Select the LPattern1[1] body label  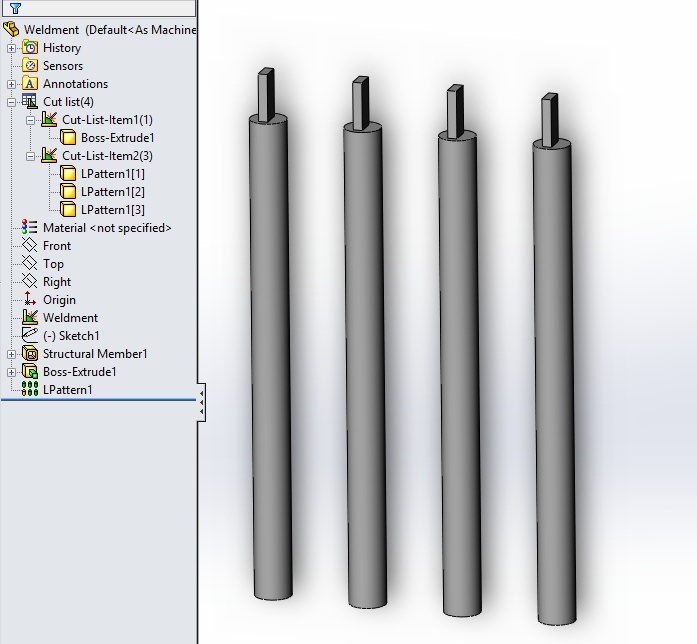(112, 174)
